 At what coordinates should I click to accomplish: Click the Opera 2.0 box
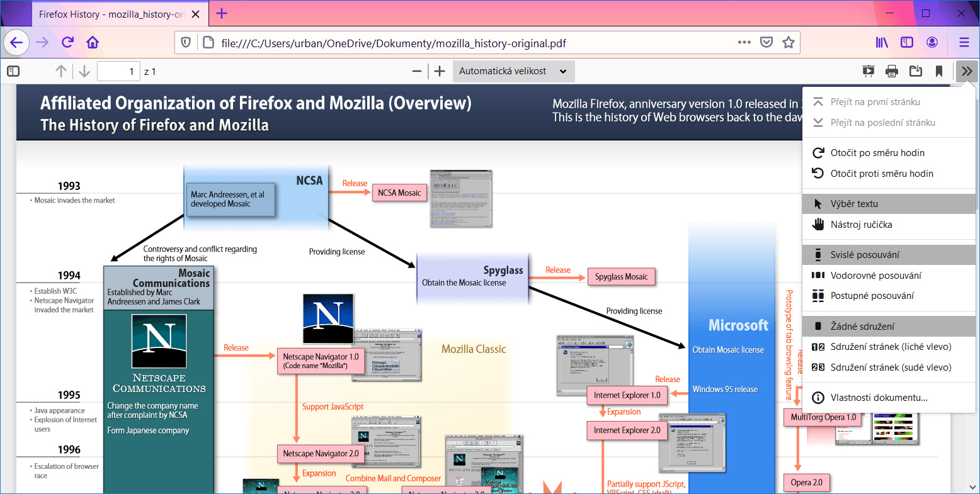click(x=807, y=483)
